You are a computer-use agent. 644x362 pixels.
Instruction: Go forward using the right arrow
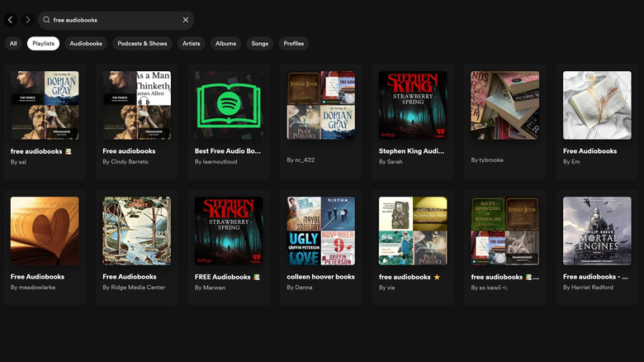(x=27, y=20)
